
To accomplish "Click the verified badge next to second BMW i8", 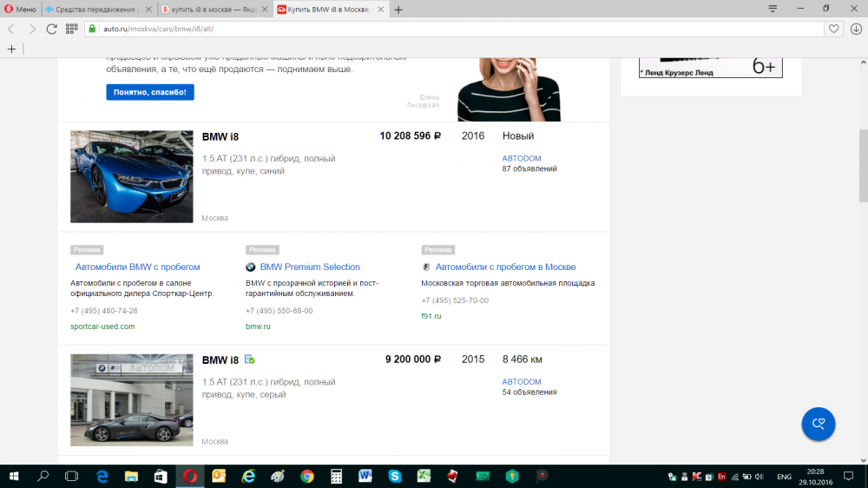I will click(x=249, y=359).
